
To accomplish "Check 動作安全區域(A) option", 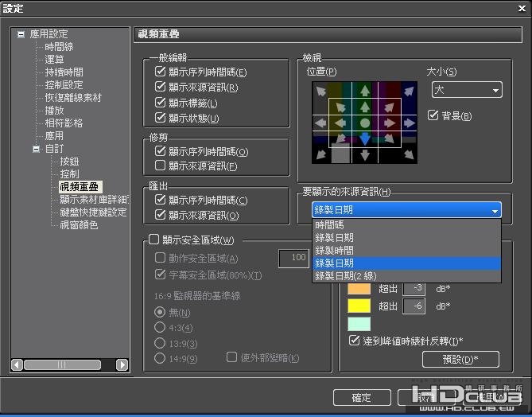I will 160,258.
